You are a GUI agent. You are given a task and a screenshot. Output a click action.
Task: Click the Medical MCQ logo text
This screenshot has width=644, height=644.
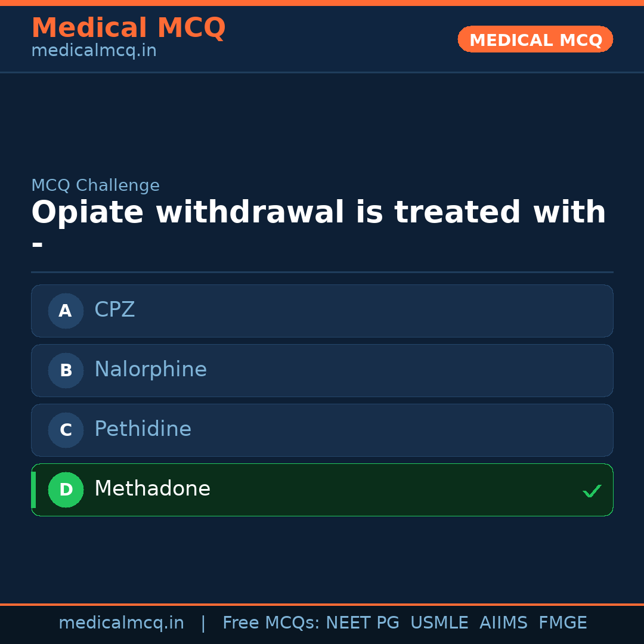pyautogui.click(x=128, y=27)
